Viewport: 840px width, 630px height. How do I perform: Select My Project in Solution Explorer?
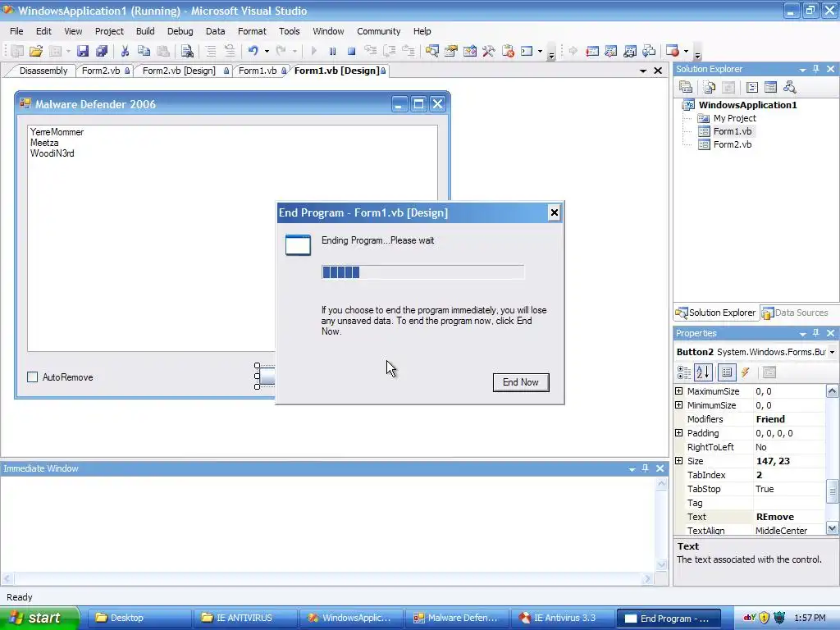734,118
